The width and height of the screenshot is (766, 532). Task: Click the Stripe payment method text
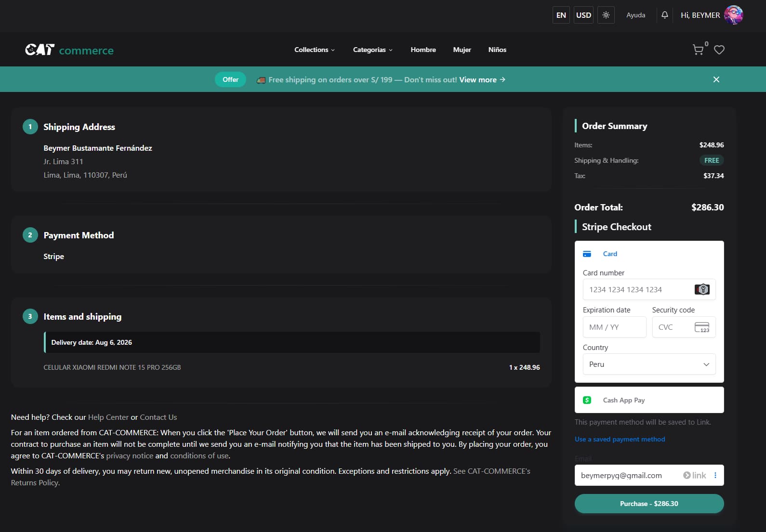(x=53, y=257)
